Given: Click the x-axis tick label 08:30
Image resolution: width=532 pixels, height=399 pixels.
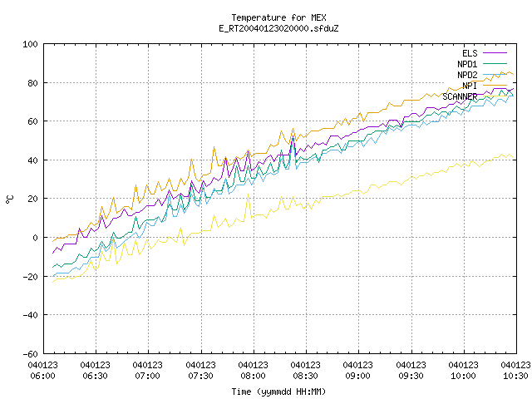Looking at the screenshot, I should coord(306,376).
